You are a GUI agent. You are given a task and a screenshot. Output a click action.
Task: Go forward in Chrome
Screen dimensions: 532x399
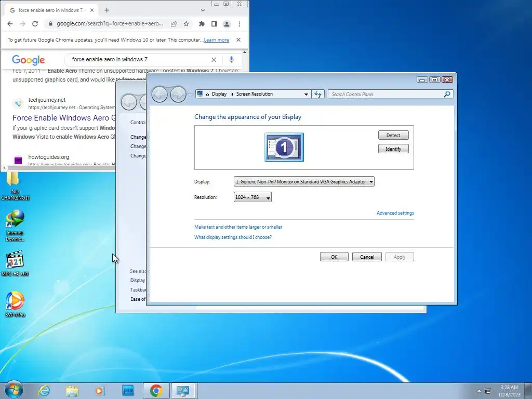(x=22, y=24)
